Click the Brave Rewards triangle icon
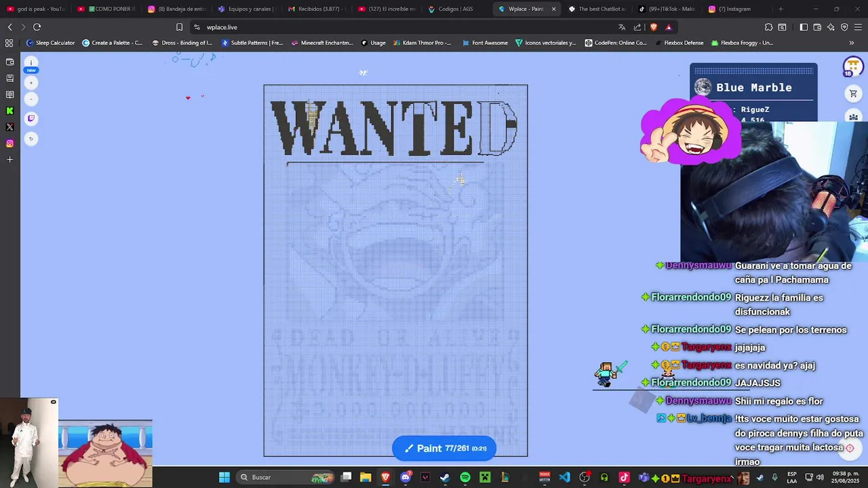 point(669,27)
